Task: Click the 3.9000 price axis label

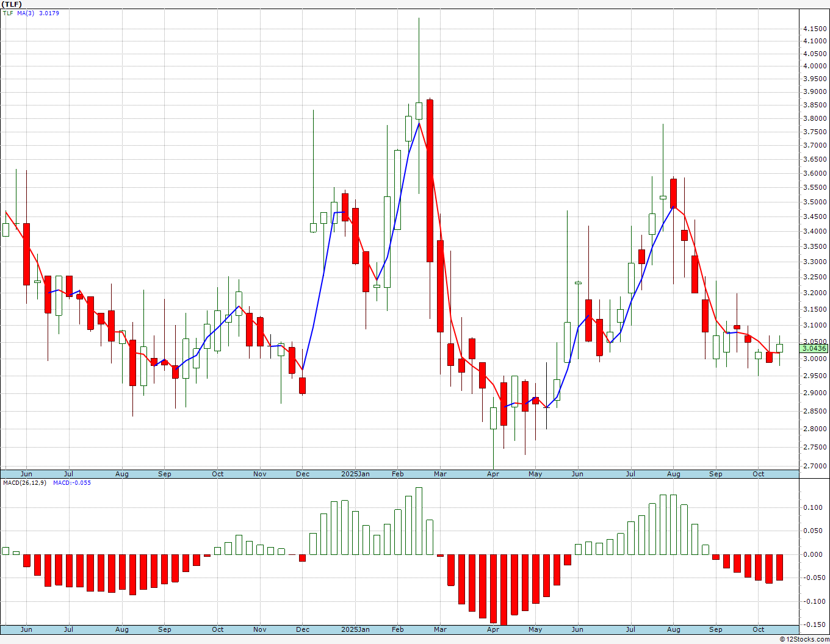Action: coord(815,92)
